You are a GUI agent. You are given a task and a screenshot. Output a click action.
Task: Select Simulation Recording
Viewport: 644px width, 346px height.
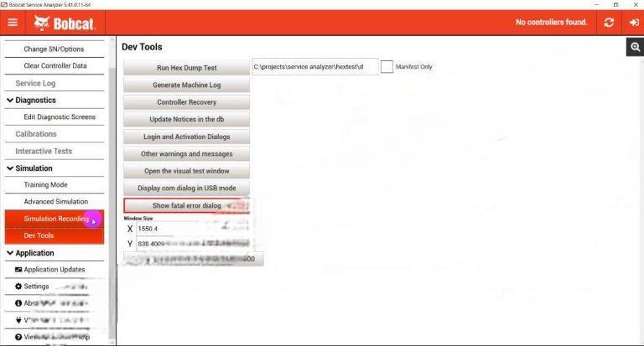pos(55,219)
